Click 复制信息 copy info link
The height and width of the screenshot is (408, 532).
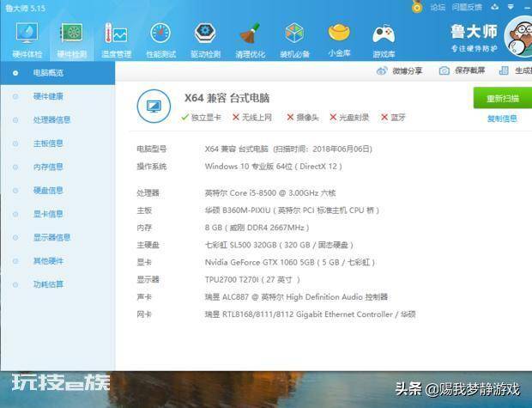(x=502, y=119)
